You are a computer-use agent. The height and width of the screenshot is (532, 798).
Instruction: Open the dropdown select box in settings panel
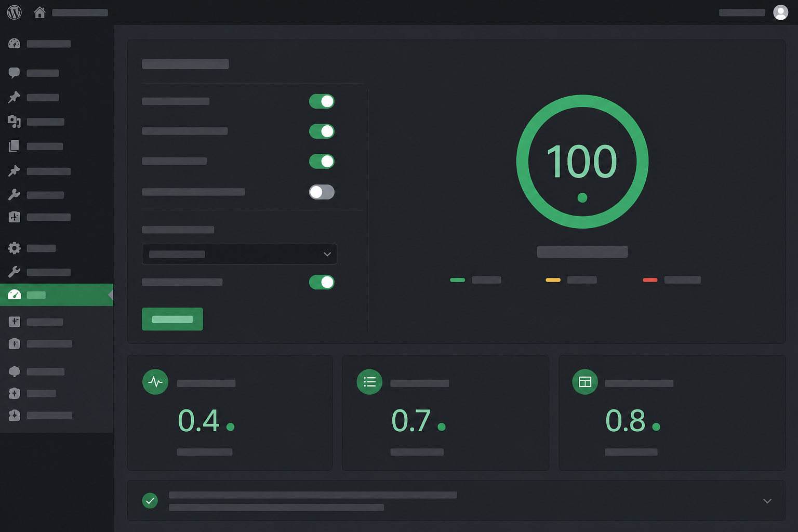click(240, 254)
